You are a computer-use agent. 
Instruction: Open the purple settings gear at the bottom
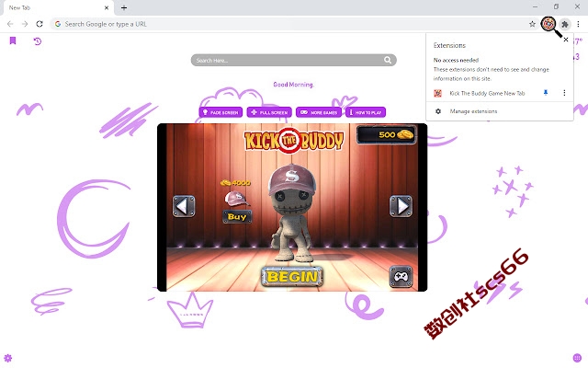point(8,358)
